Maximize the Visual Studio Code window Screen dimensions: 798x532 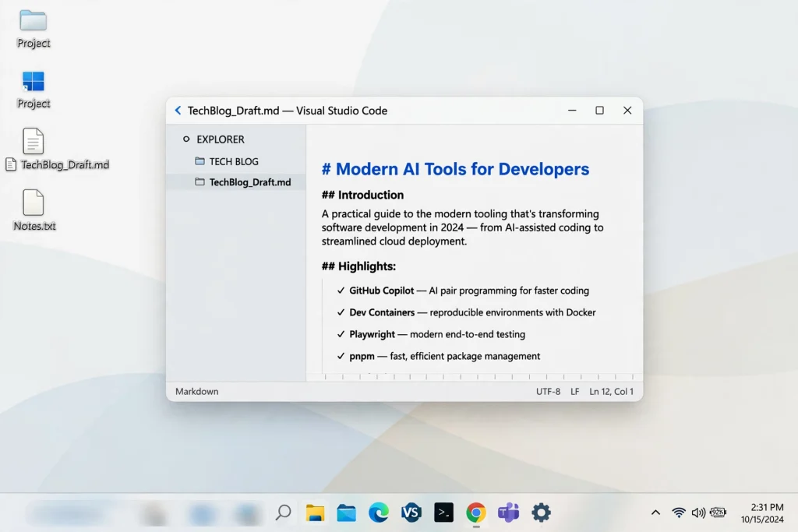coord(599,111)
